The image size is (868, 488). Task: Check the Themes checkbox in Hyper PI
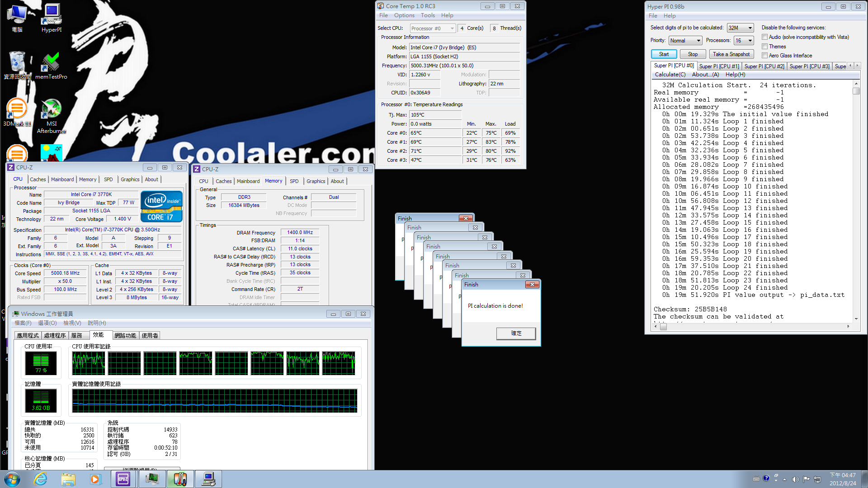point(765,47)
